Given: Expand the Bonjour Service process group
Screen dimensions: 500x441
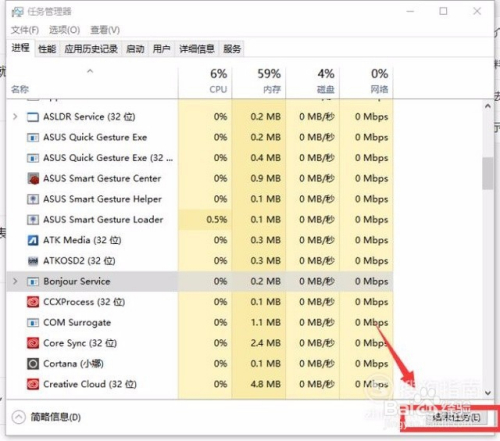Looking at the screenshot, I should (x=15, y=281).
